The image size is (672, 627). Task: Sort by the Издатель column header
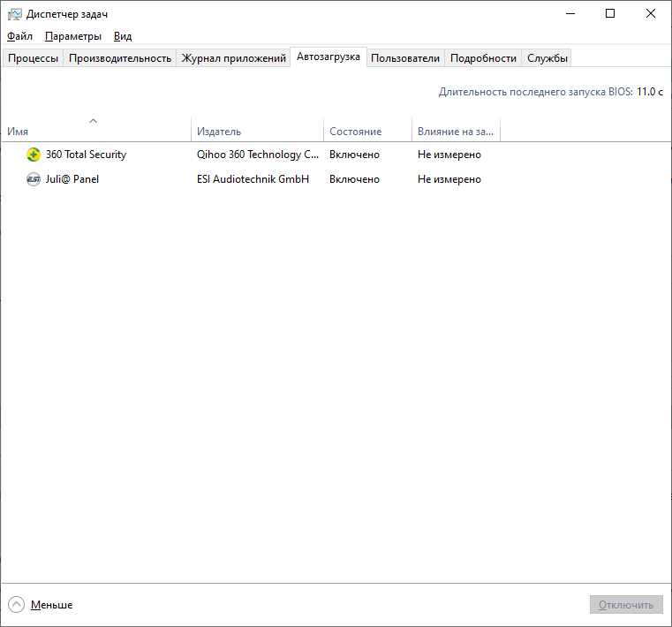[258, 130]
